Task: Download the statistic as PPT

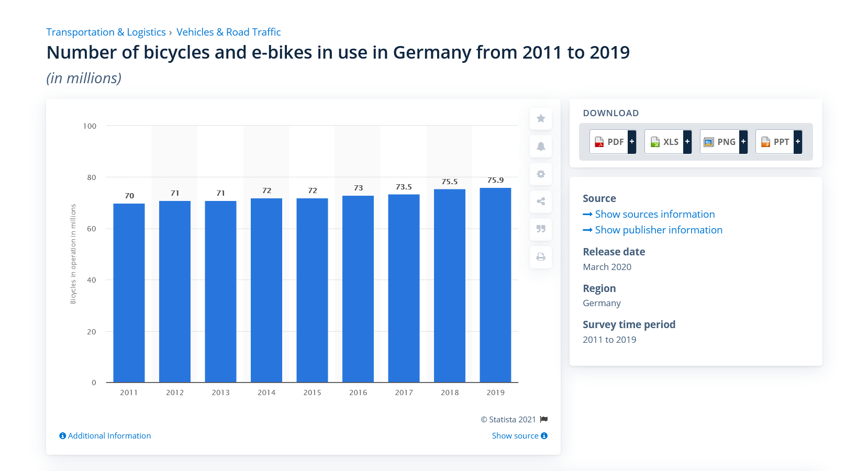Action: click(776, 141)
